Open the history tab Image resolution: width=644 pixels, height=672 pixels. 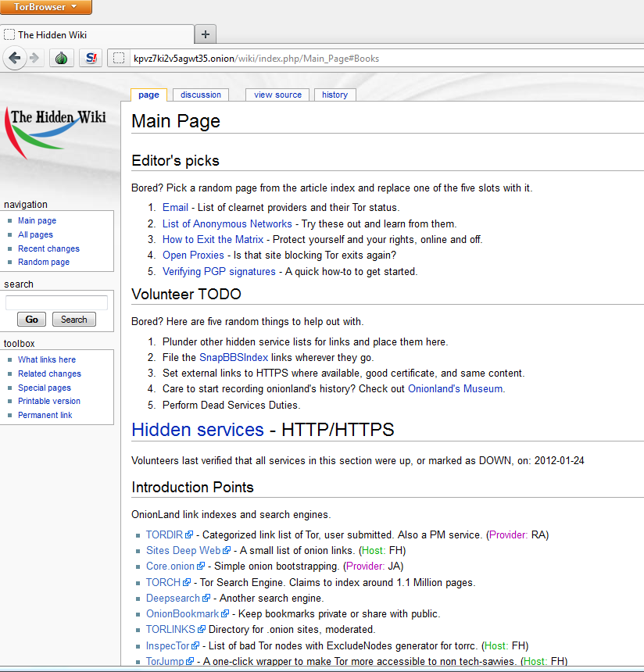click(335, 95)
